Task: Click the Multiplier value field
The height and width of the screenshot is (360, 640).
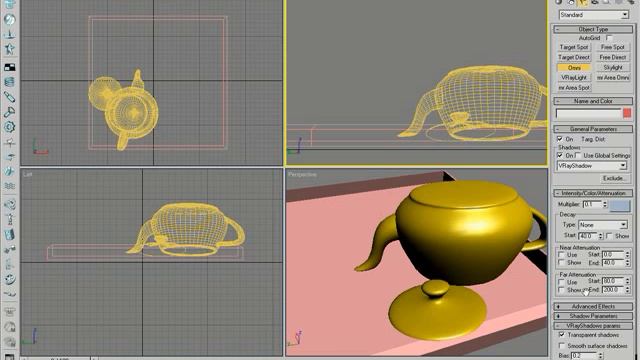Action: coord(592,204)
